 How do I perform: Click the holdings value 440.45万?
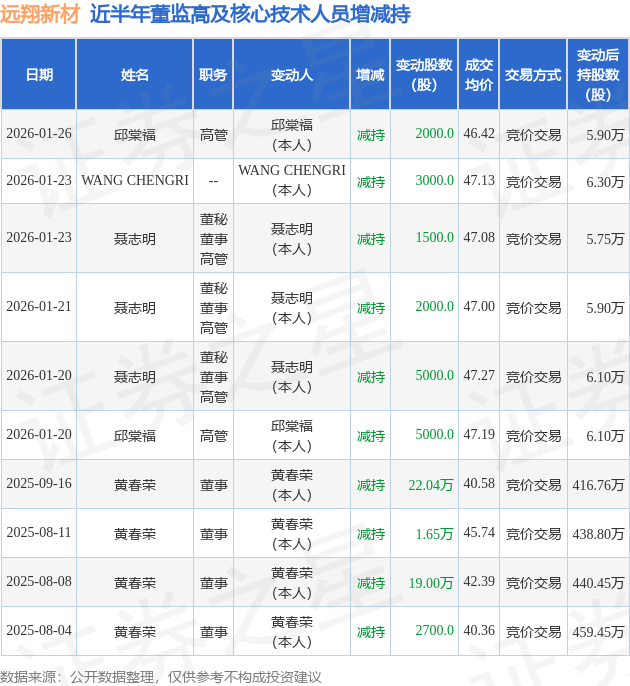click(598, 583)
